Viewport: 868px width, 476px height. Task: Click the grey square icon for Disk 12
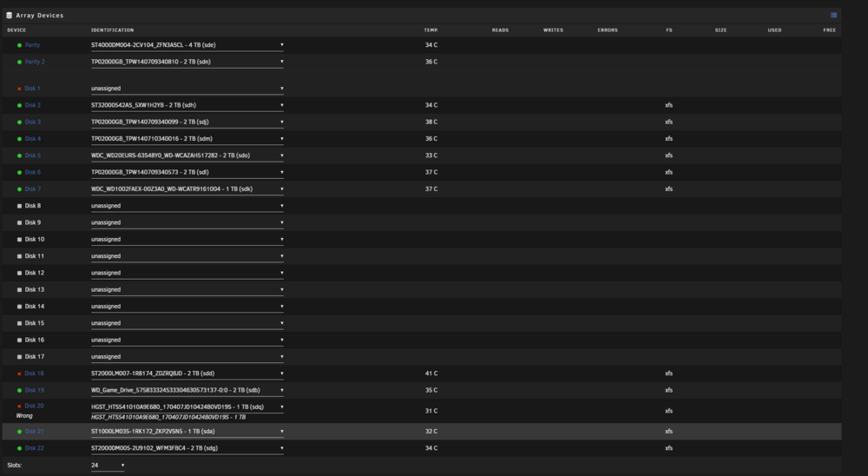(x=19, y=274)
